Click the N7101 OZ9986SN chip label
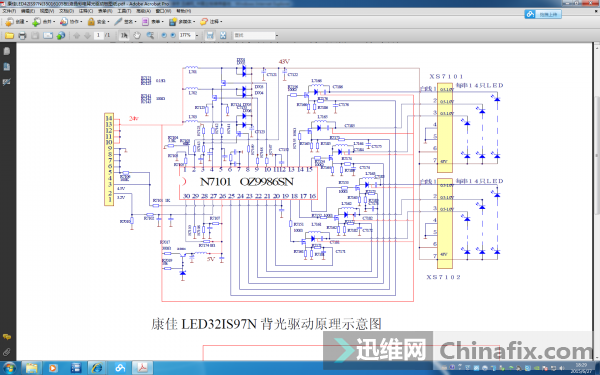600x375 pixels. click(x=246, y=182)
